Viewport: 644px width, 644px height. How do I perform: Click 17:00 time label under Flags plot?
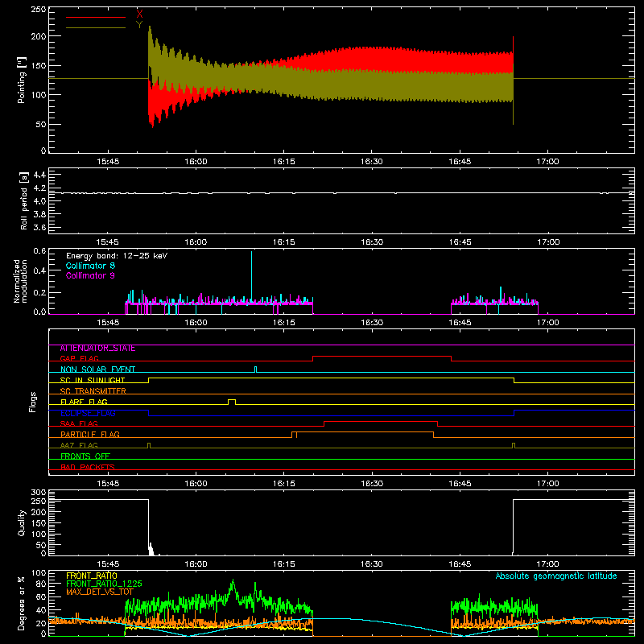click(x=548, y=484)
